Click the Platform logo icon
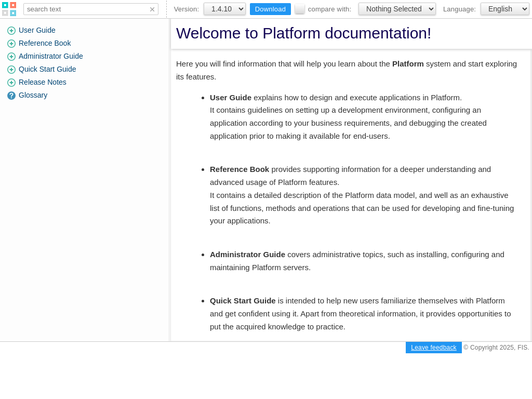This screenshot has width=532, height=399. click(x=9, y=9)
